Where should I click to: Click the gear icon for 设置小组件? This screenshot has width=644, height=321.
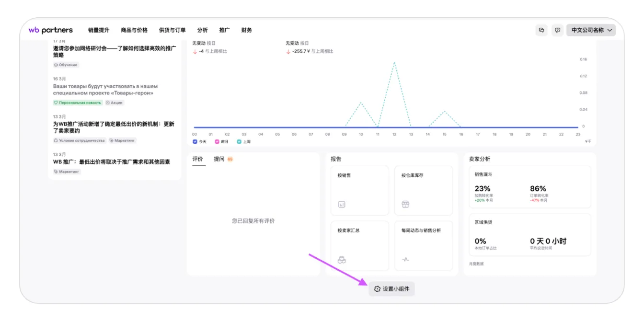pyautogui.click(x=377, y=289)
